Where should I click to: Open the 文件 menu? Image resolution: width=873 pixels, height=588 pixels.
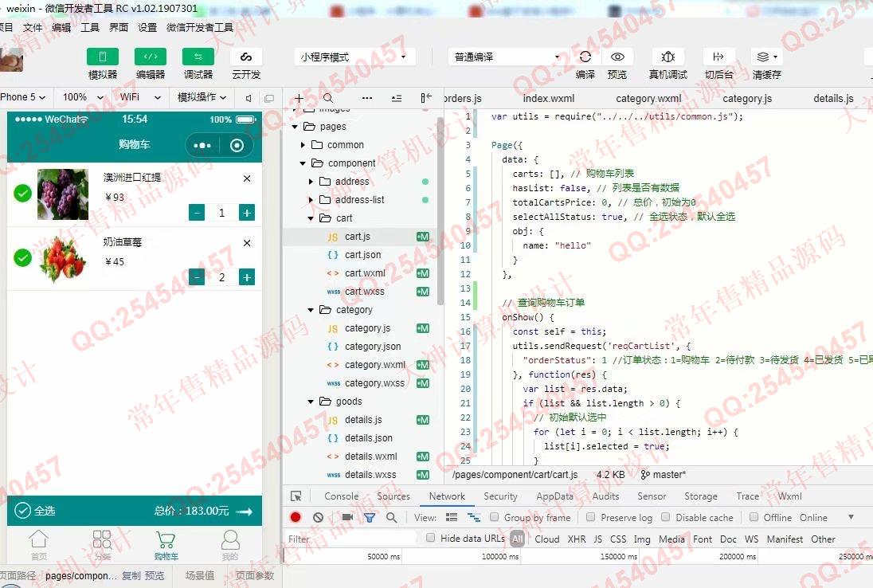[33, 27]
